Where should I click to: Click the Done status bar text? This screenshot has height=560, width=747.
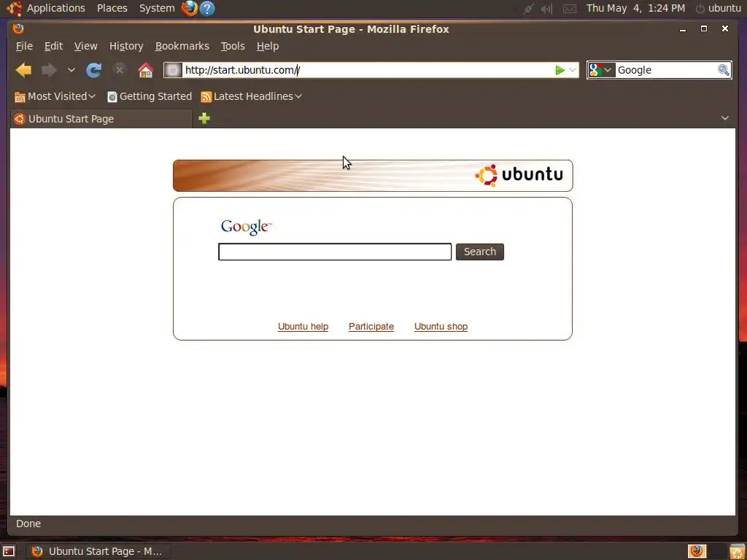coord(28,524)
